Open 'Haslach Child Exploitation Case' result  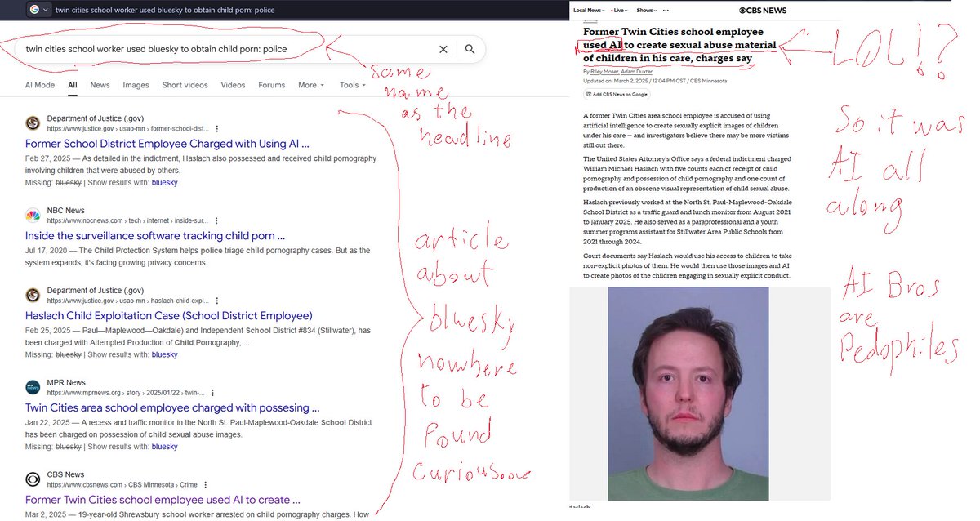click(169, 315)
